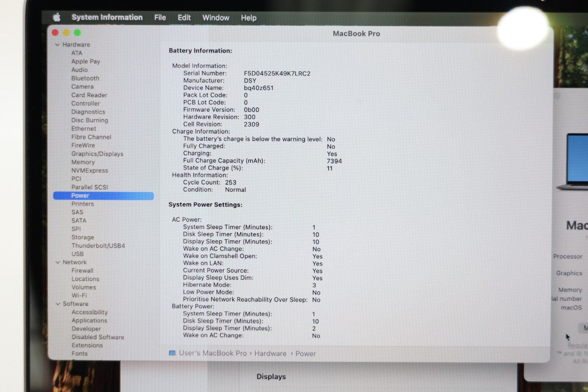Select Graphics/Displays in the sidebar

pyautogui.click(x=97, y=154)
